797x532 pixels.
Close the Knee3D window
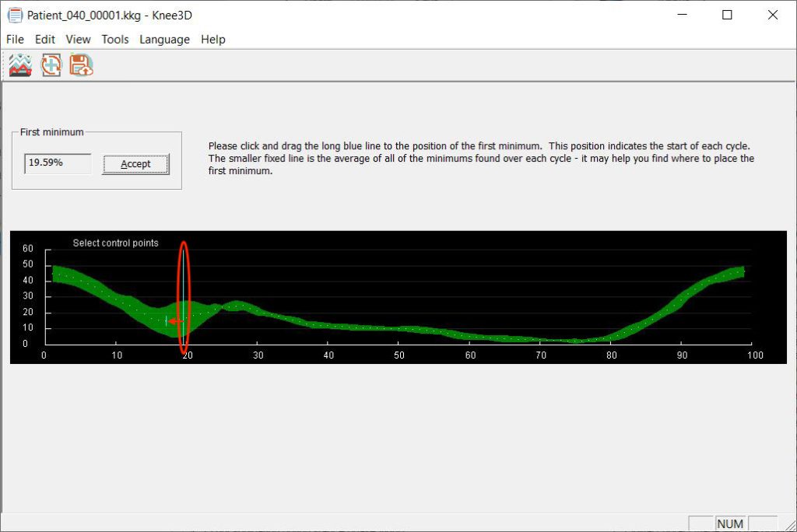click(773, 15)
